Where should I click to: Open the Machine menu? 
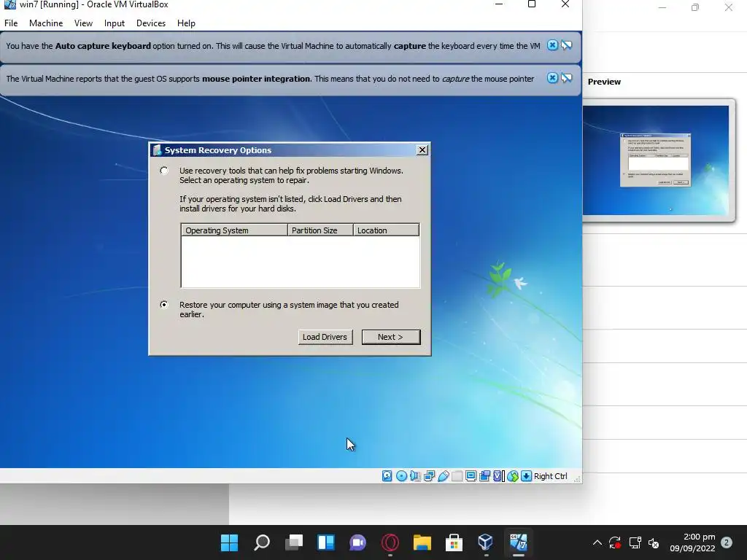pyautogui.click(x=46, y=23)
